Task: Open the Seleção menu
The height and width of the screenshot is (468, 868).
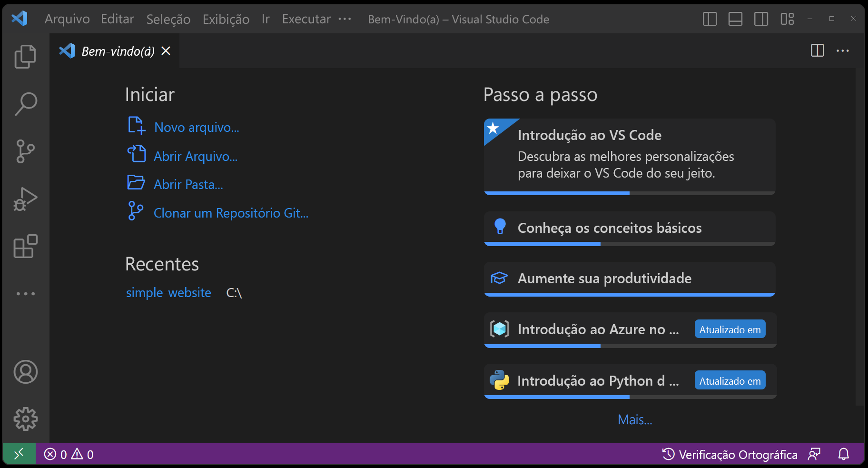Action: (168, 19)
